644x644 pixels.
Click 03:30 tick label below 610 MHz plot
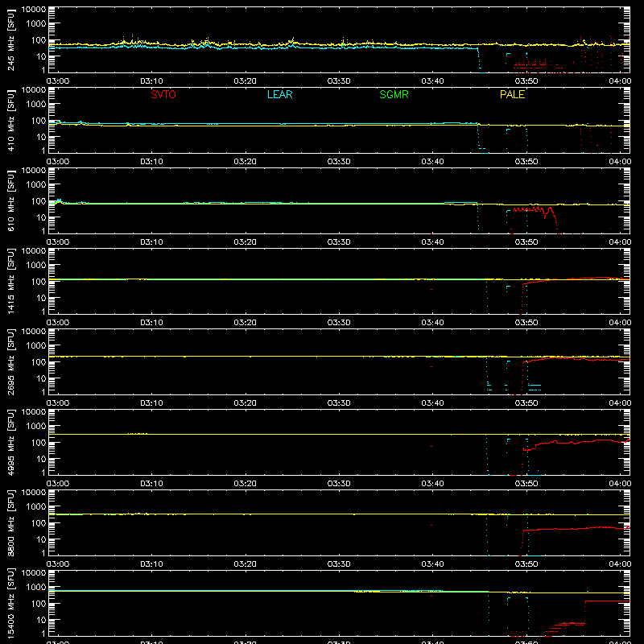click(339, 242)
